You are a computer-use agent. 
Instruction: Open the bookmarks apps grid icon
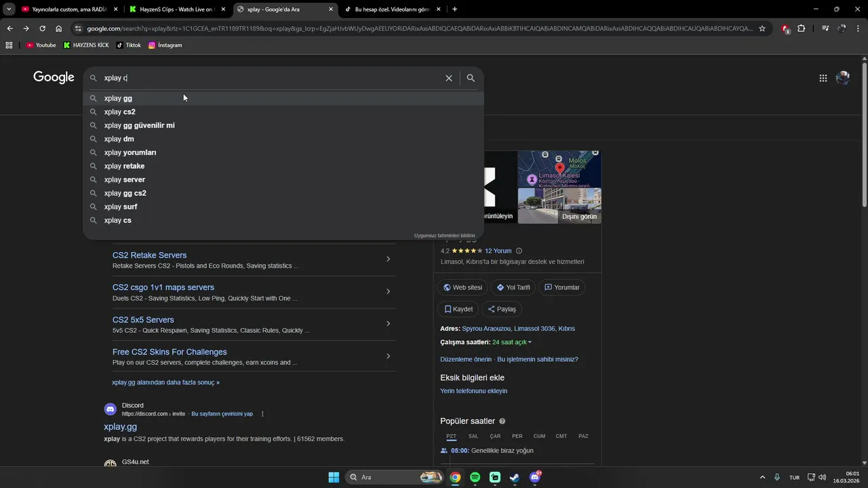(x=9, y=45)
